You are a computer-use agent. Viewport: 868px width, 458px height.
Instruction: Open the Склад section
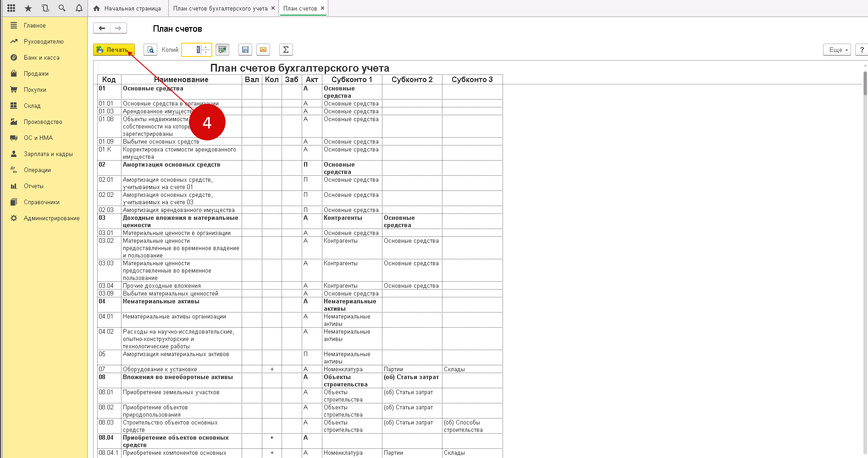click(32, 106)
